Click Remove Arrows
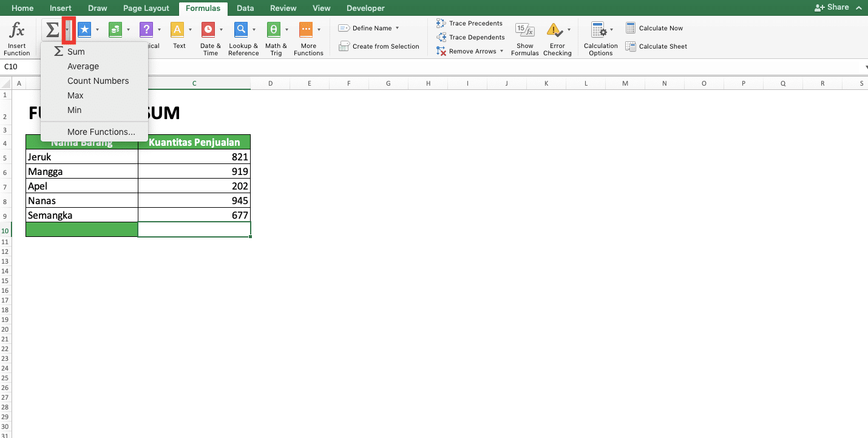Screen dimensions: 868x438 [466, 51]
